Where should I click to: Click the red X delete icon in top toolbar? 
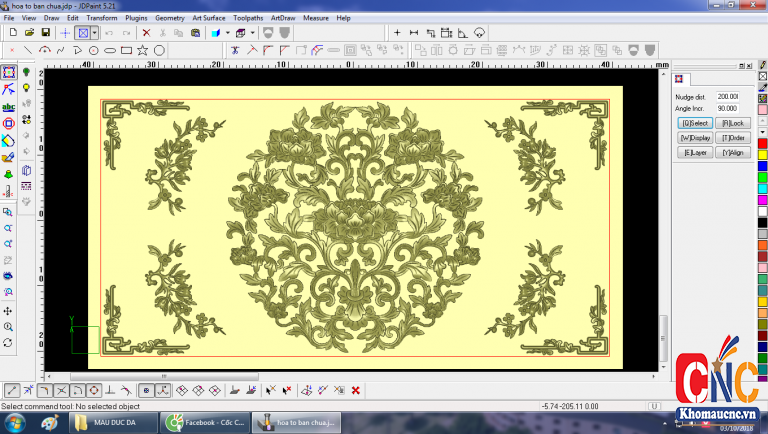(146, 33)
